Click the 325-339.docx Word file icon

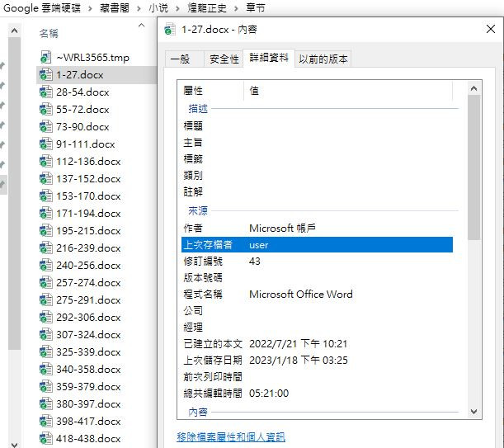46,352
